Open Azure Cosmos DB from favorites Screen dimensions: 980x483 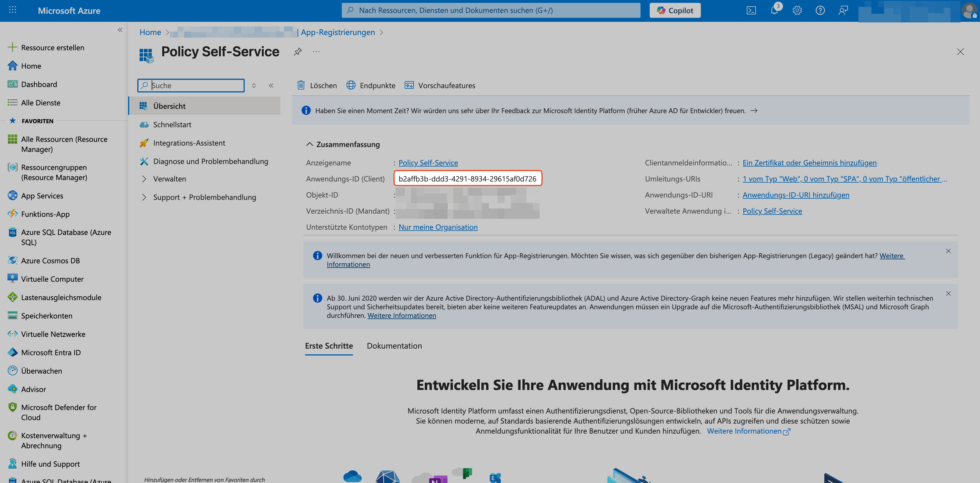coord(51,260)
